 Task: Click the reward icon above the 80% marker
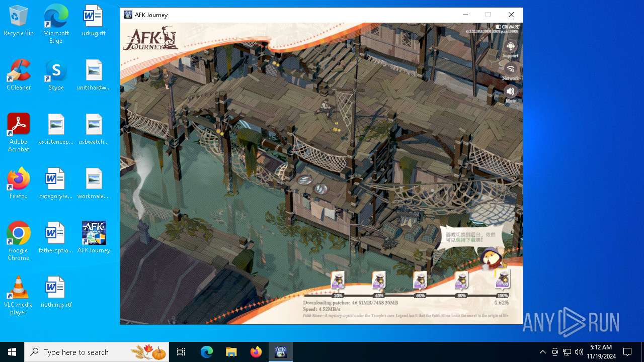click(x=461, y=281)
